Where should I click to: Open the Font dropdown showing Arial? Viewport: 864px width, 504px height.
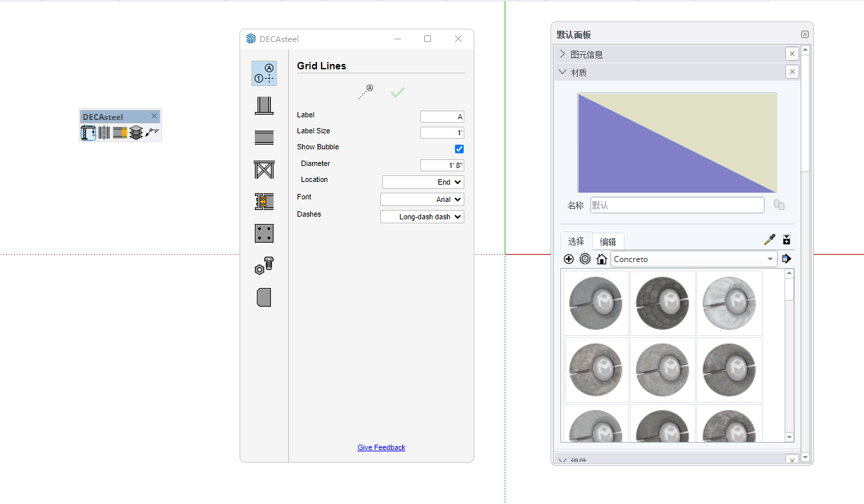coord(422,199)
